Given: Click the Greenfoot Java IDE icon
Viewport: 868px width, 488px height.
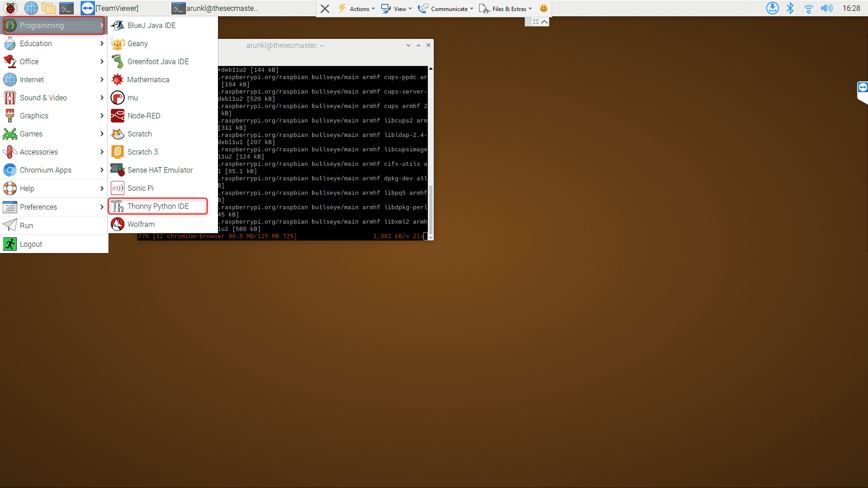Looking at the screenshot, I should click(x=118, y=61).
